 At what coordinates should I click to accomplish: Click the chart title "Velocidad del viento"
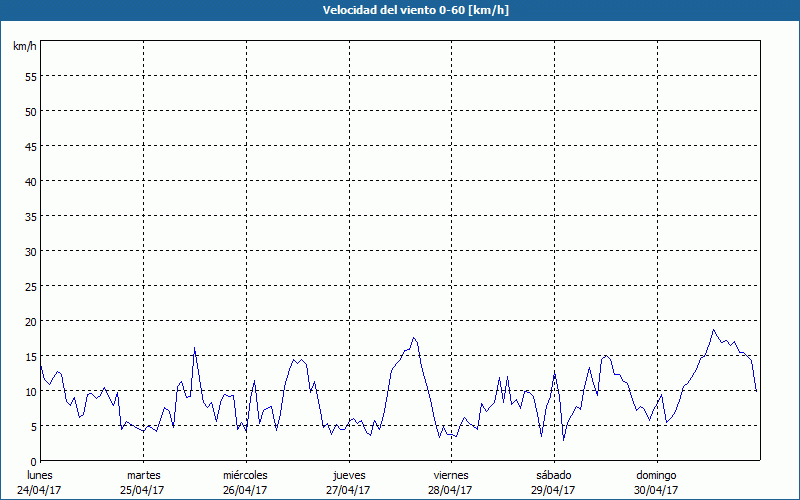tap(399, 10)
